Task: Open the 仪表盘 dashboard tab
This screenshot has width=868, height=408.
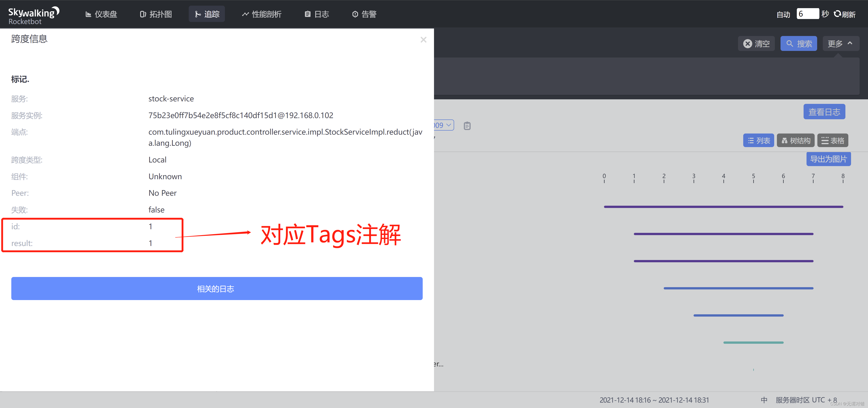Action: [x=101, y=14]
